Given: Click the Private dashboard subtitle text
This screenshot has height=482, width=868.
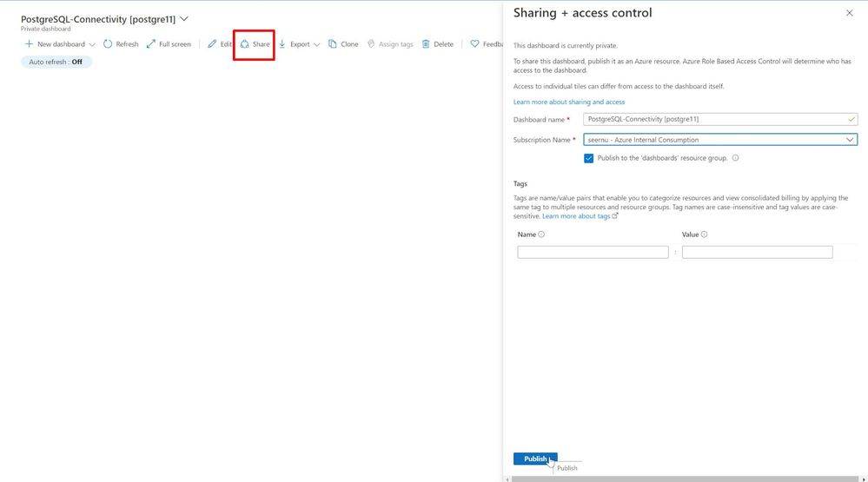Looking at the screenshot, I should tap(46, 29).
